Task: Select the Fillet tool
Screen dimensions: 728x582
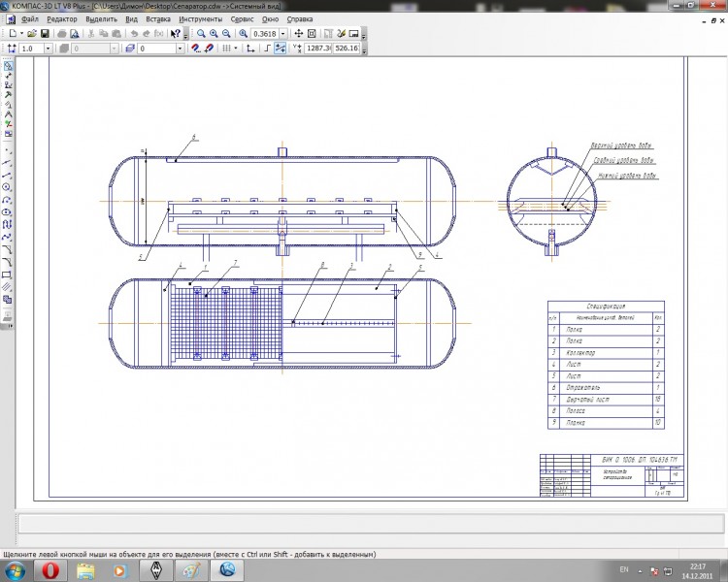Action: tap(7, 262)
